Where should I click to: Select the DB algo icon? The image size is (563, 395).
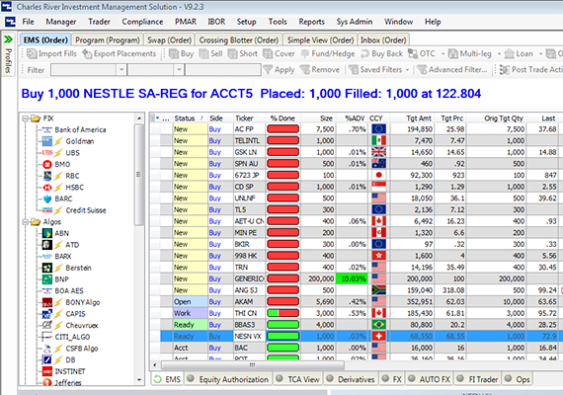point(47,360)
